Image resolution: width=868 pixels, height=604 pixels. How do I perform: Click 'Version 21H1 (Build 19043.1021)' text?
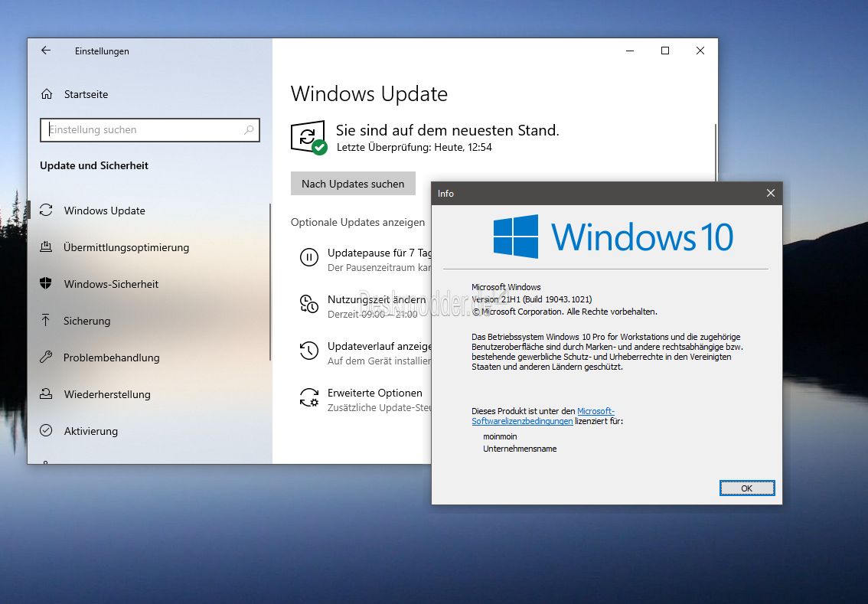pyautogui.click(x=531, y=299)
